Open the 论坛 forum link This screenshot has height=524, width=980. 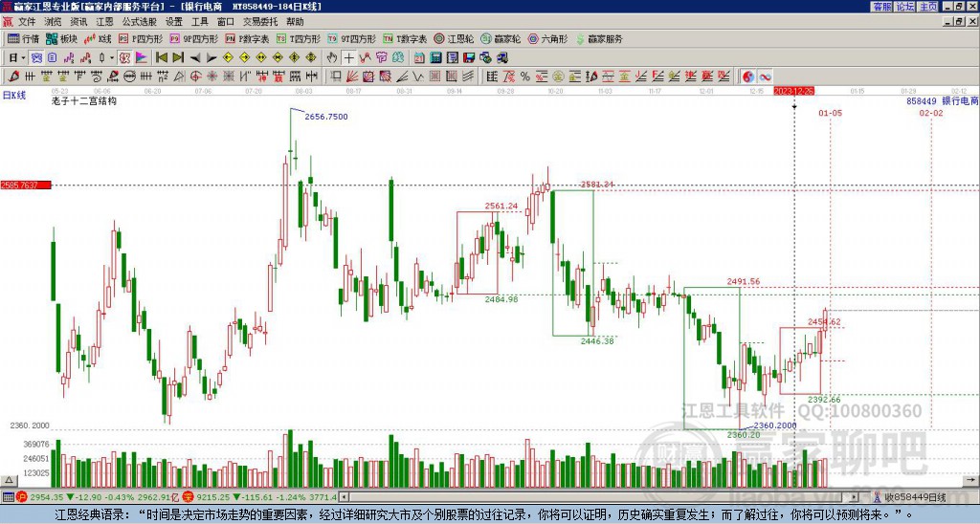pyautogui.click(x=905, y=7)
